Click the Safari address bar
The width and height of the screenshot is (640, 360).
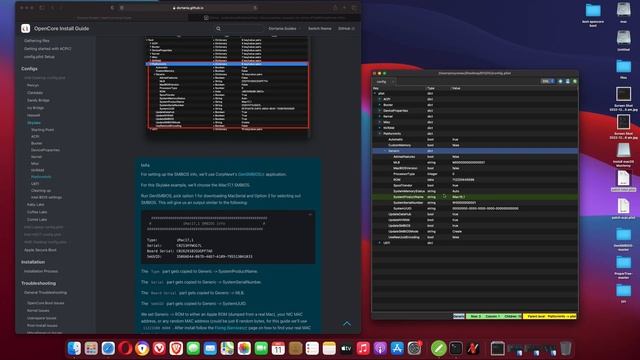point(188,8)
